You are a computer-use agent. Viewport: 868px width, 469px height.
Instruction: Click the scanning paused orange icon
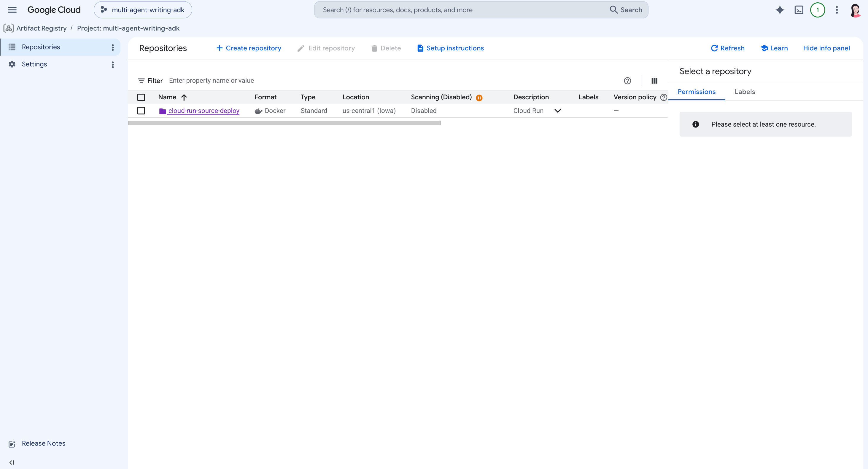tap(479, 98)
